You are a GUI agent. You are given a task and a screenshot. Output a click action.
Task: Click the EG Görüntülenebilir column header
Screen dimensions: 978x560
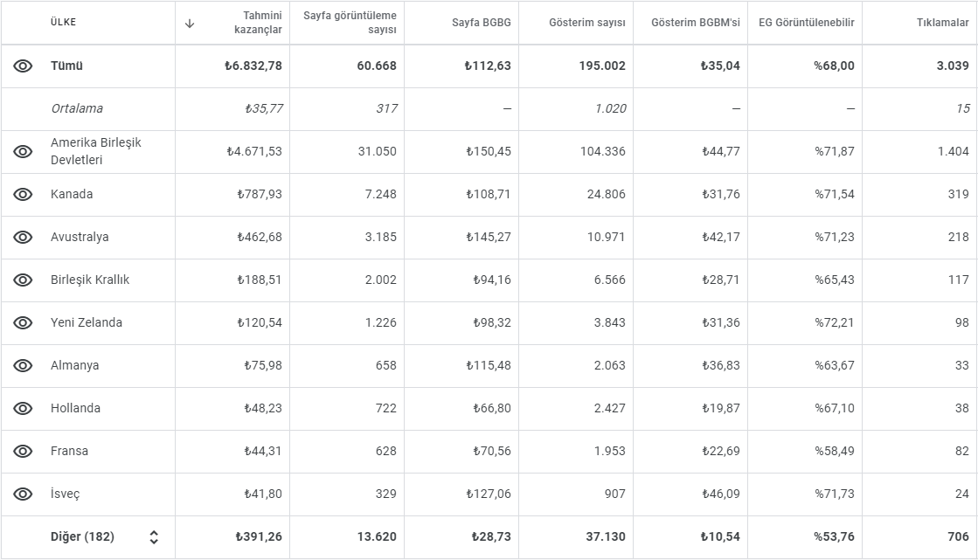coord(807,23)
